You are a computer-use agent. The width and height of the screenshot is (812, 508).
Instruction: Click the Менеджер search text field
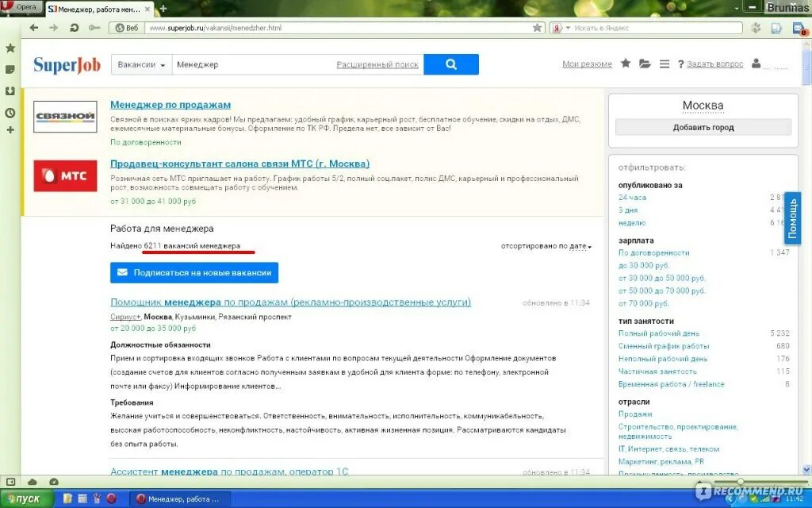pos(254,65)
